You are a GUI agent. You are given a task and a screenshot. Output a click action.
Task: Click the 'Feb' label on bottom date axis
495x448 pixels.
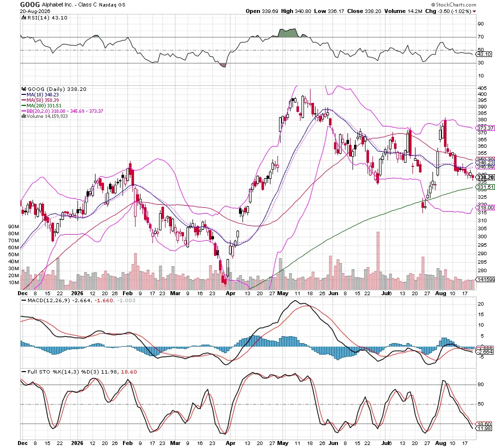click(x=127, y=443)
